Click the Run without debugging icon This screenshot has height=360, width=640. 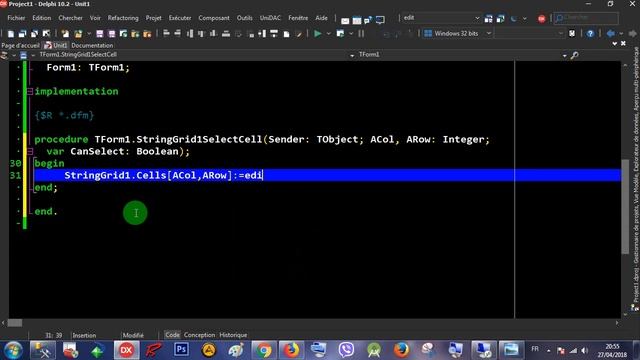(340, 33)
